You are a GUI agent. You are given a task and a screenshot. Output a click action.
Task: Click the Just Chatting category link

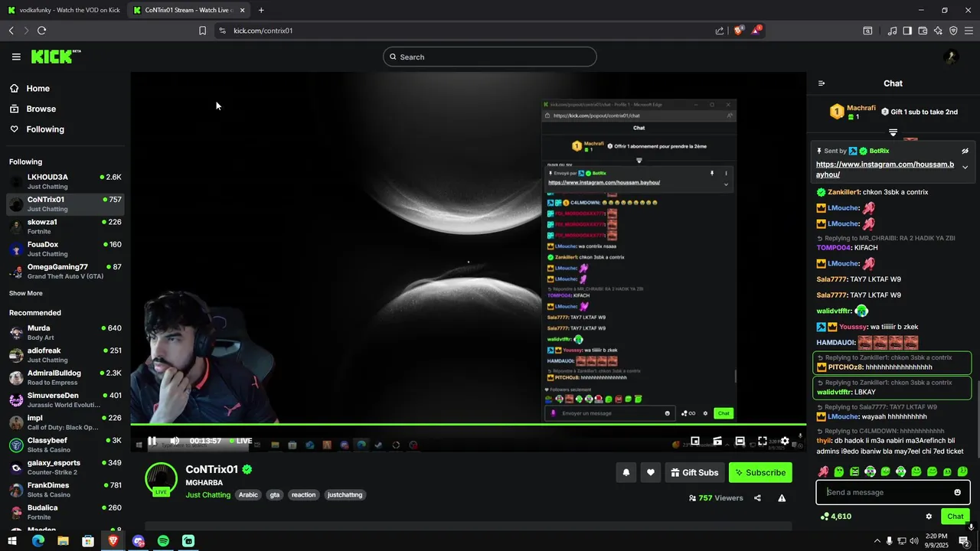pos(207,495)
